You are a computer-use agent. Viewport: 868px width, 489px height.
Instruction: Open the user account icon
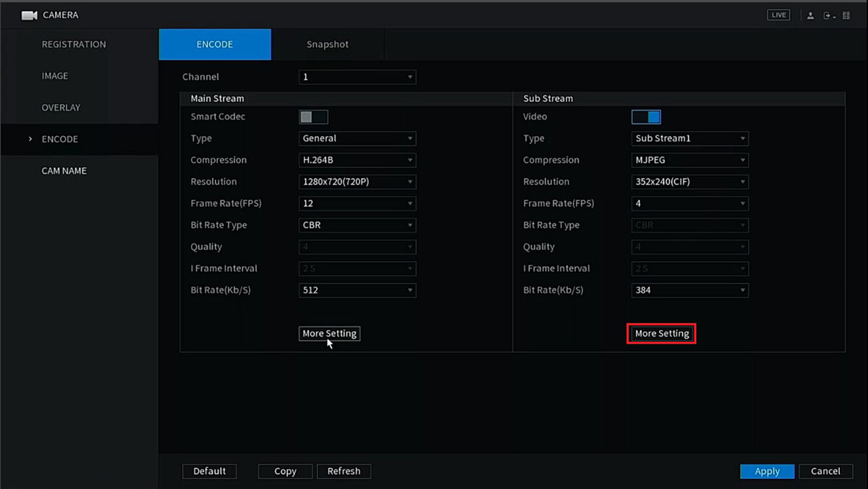pos(811,16)
